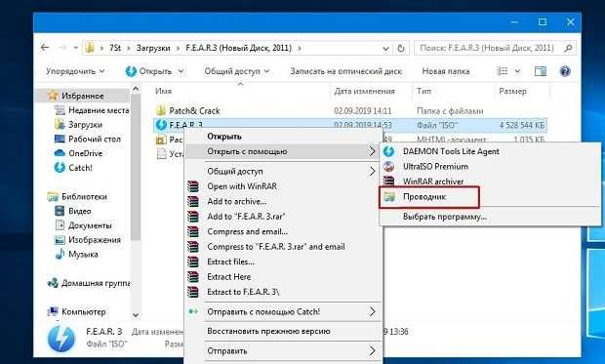Viewport: 605px width, 364px height.
Task: Choose Открыть с помощью menu entry
Action: (283, 151)
